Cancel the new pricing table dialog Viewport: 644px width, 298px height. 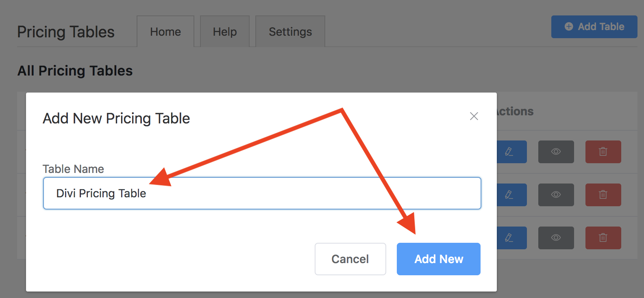click(x=350, y=259)
